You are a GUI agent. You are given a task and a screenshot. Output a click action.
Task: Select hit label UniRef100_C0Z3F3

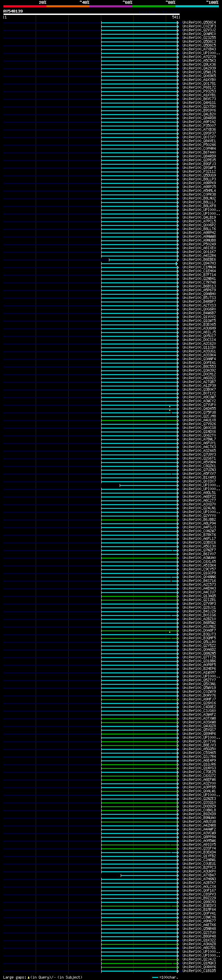click(199, 26)
